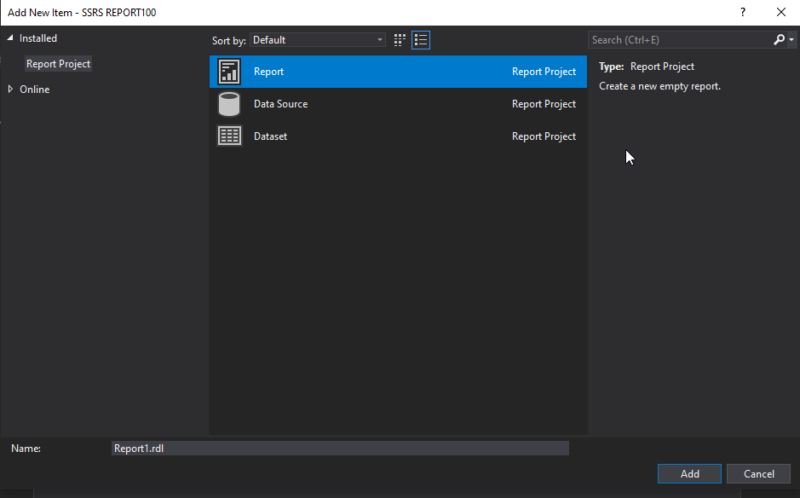Collapse the Installed tree node arrow
The height and width of the screenshot is (498, 800).
tap(11, 38)
